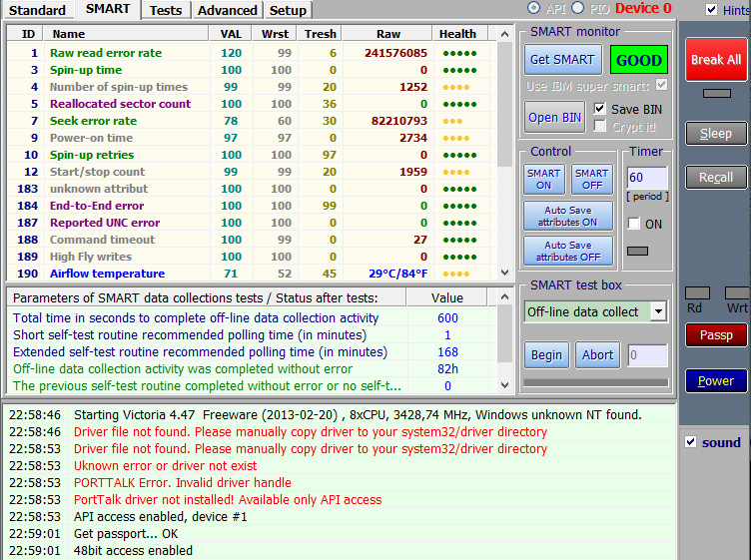The width and height of the screenshot is (751, 560).
Task: Click the Sleep button
Action: click(x=716, y=134)
